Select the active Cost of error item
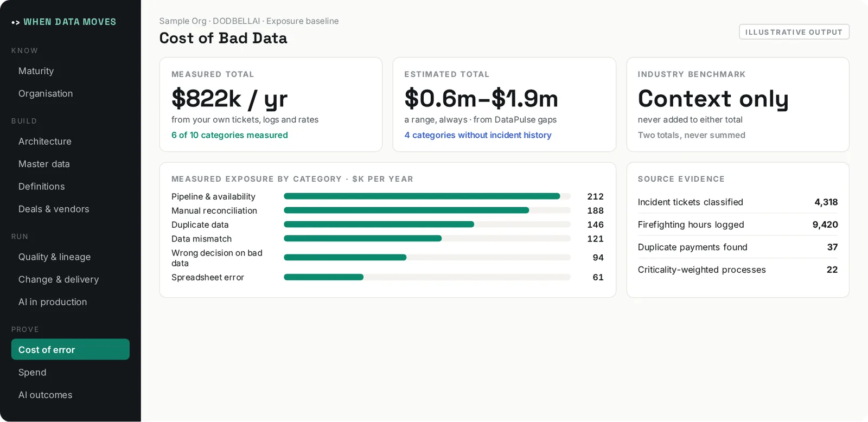The height and width of the screenshot is (422, 868). point(70,350)
